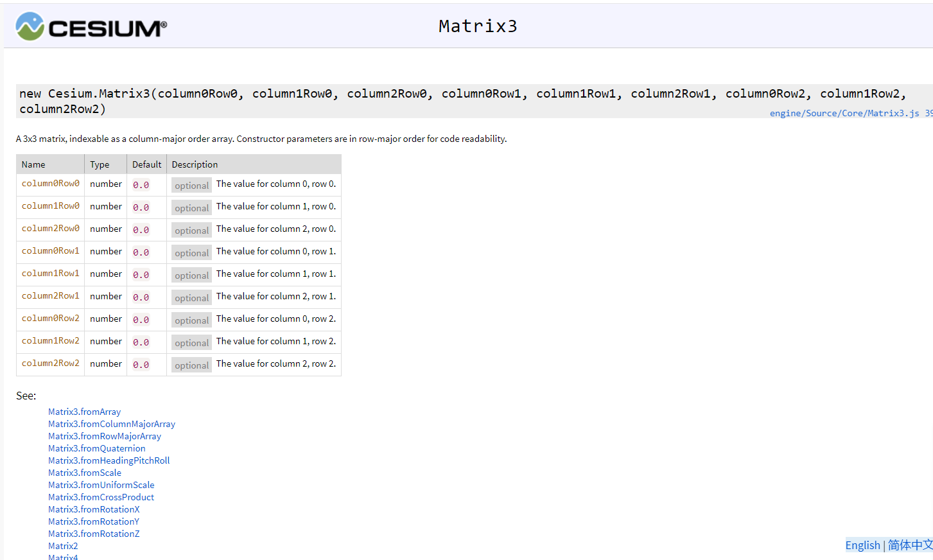Open Matrix3.fromCrossProduct link
Screen dimensions: 933x560
point(101,497)
